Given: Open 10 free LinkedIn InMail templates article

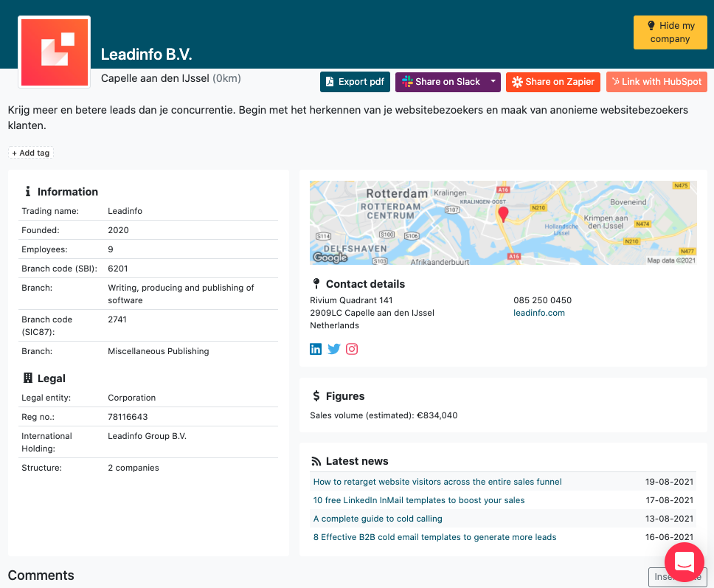Looking at the screenshot, I should [419, 500].
